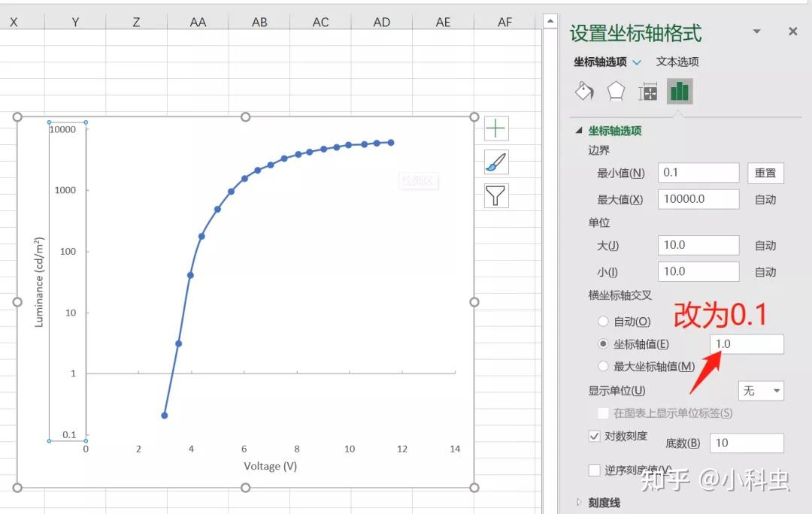Click the 重置 button
Viewport: 812px width, 514px height.
(765, 173)
